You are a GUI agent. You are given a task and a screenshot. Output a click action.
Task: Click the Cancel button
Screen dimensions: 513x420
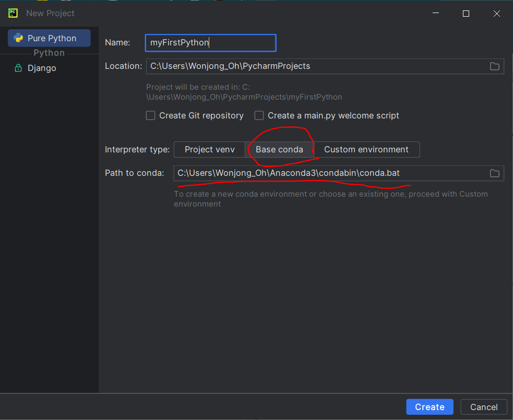click(x=484, y=407)
